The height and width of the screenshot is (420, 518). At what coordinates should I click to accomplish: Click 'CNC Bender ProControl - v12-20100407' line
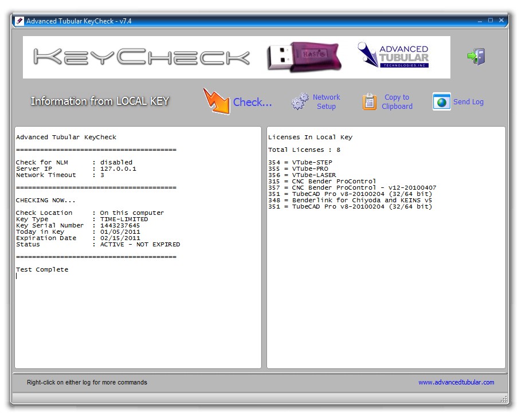point(352,187)
